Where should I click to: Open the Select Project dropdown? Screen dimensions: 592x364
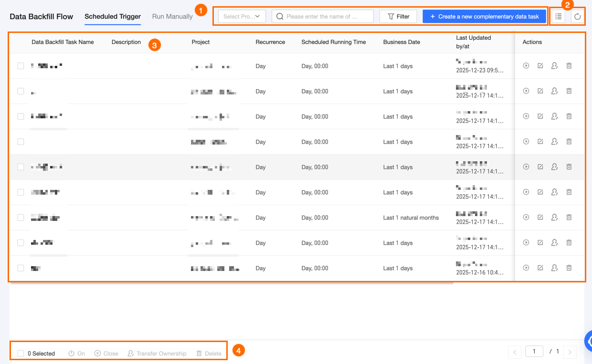pos(242,16)
